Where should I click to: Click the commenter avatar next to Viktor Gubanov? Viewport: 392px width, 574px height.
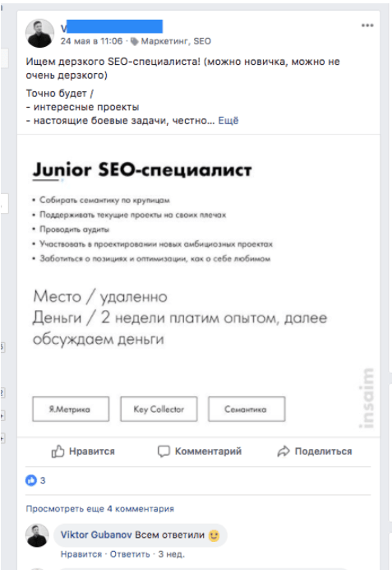37,535
